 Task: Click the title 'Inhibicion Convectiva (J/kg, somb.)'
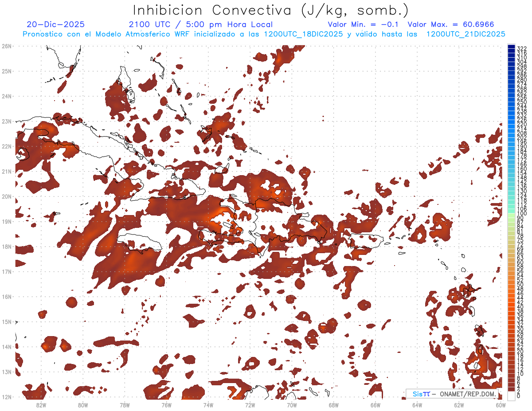(x=271, y=10)
